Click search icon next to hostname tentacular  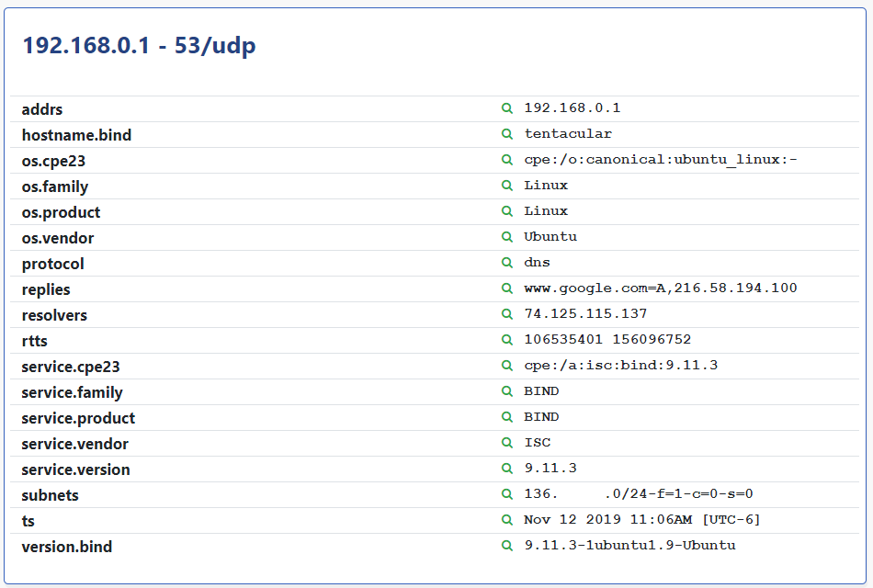[x=506, y=134]
